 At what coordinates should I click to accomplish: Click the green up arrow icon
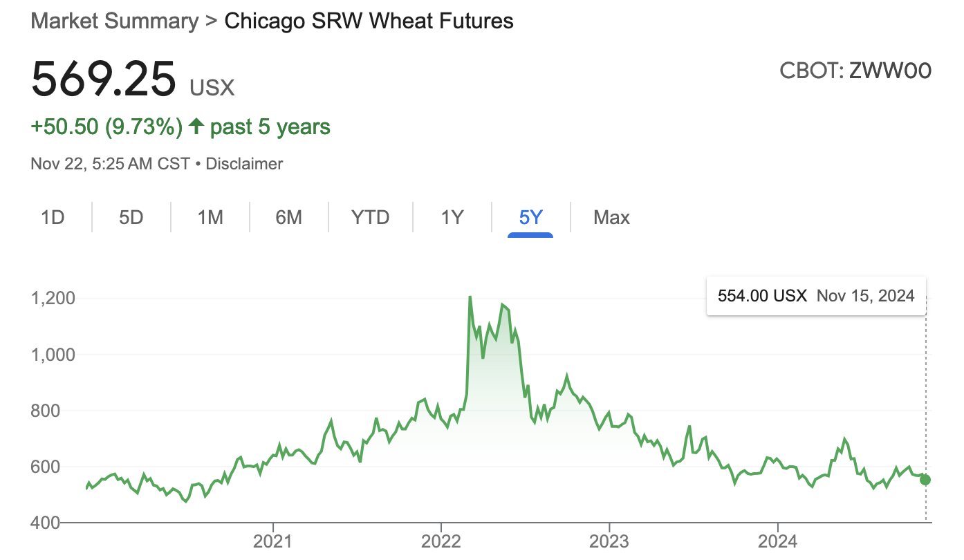tap(196, 127)
